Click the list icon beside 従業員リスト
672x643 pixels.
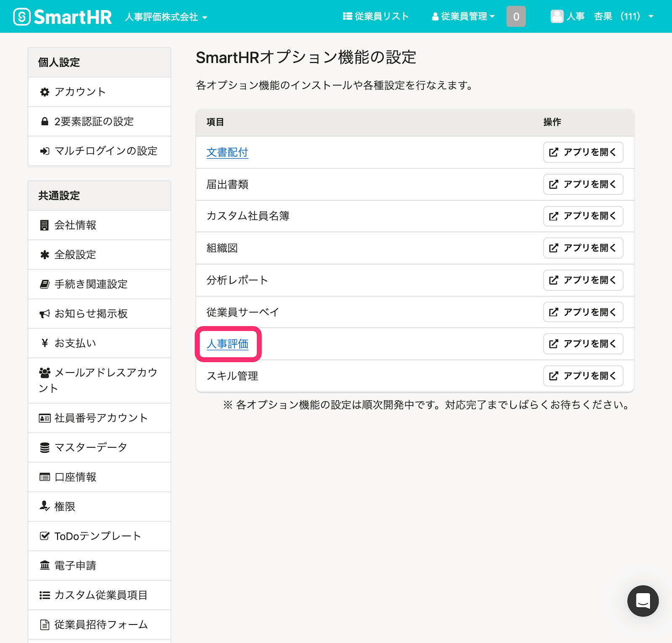pyautogui.click(x=347, y=16)
